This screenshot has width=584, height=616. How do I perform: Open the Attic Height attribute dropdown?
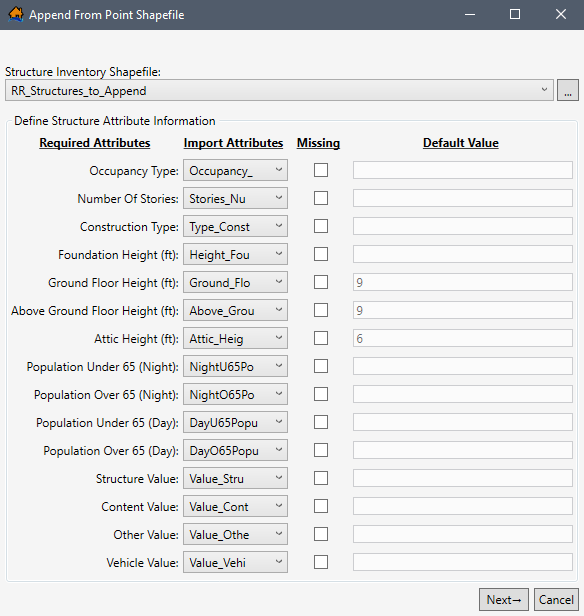(x=235, y=338)
